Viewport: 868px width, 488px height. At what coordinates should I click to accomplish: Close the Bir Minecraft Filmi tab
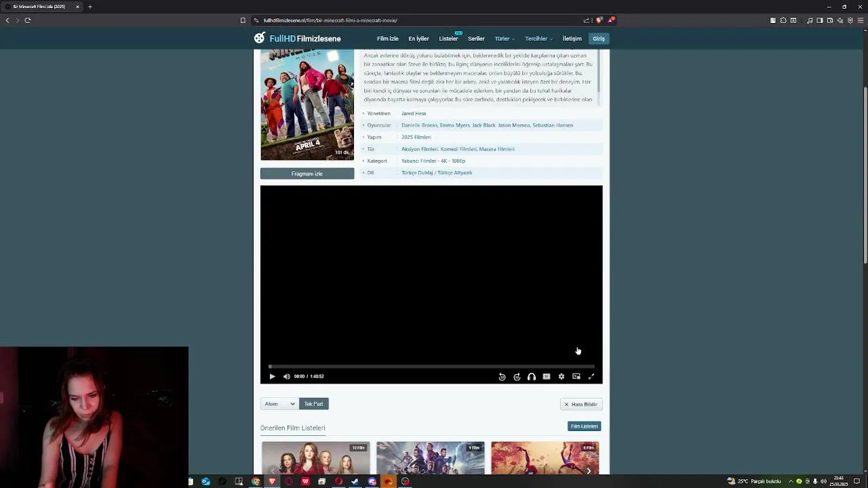[77, 7]
